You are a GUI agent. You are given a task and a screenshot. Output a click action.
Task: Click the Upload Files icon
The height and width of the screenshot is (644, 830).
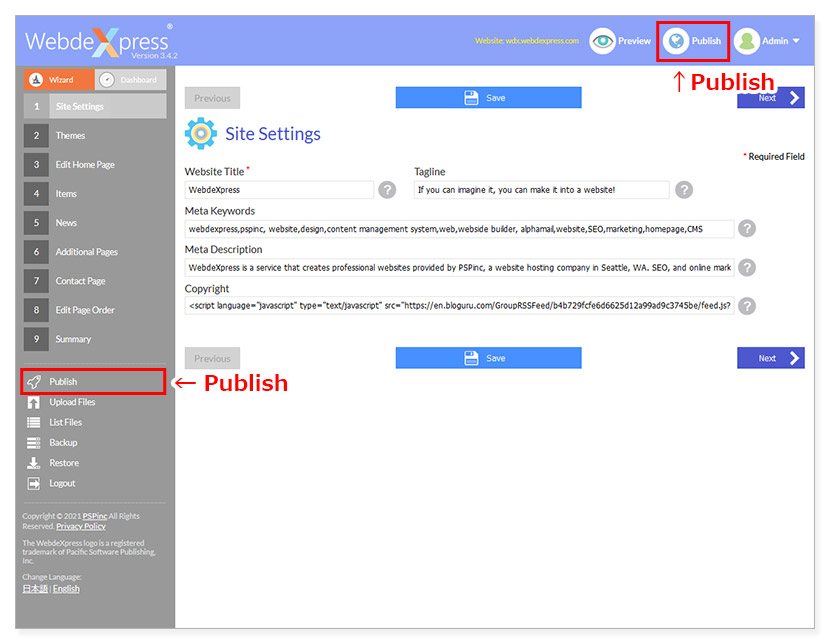pyautogui.click(x=34, y=402)
